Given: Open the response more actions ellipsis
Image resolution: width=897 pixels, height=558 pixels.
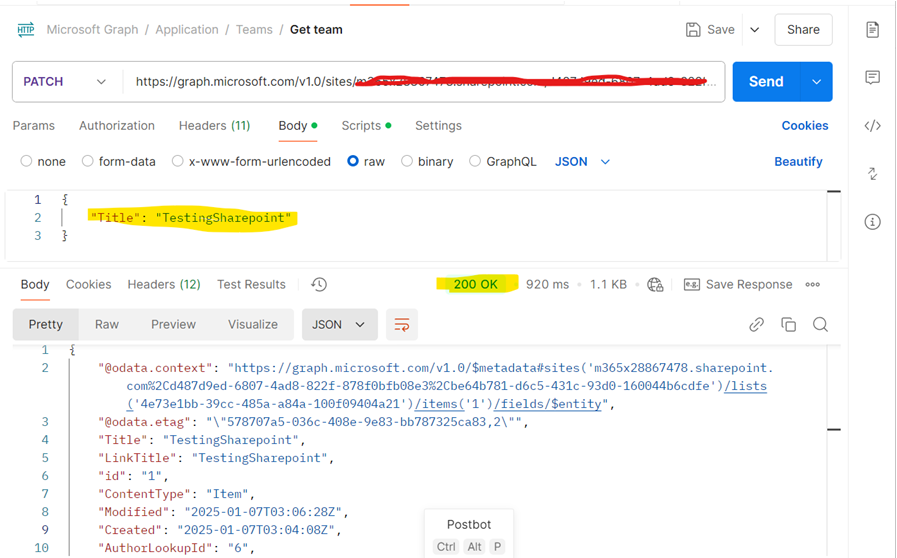Looking at the screenshot, I should pyautogui.click(x=812, y=284).
